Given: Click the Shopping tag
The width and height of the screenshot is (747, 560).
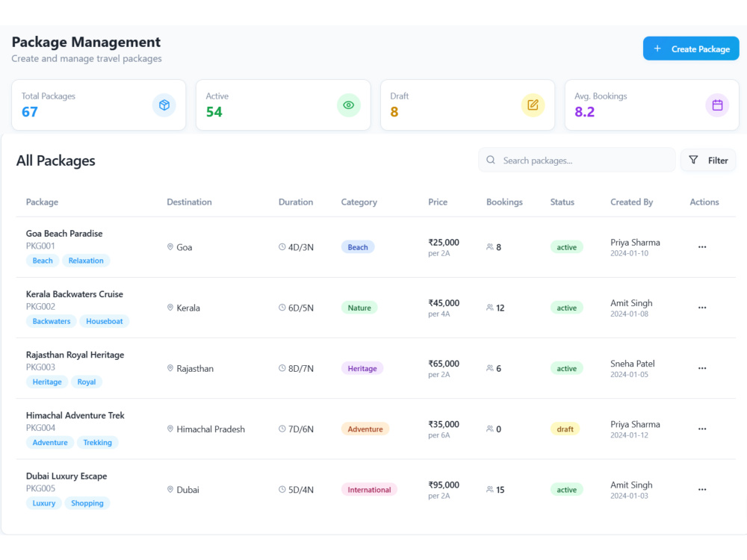Looking at the screenshot, I should (87, 503).
